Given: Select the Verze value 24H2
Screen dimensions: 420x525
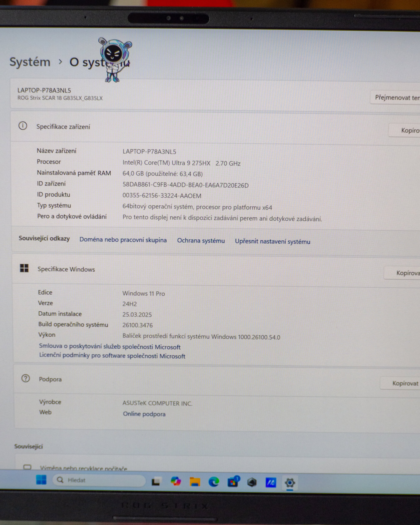Looking at the screenshot, I should pyautogui.click(x=130, y=304).
